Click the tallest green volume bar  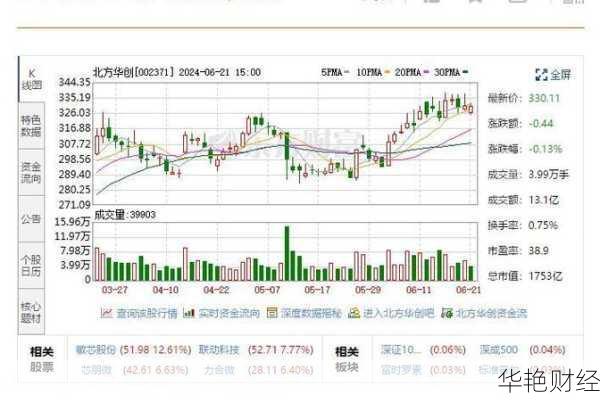pyautogui.click(x=287, y=253)
